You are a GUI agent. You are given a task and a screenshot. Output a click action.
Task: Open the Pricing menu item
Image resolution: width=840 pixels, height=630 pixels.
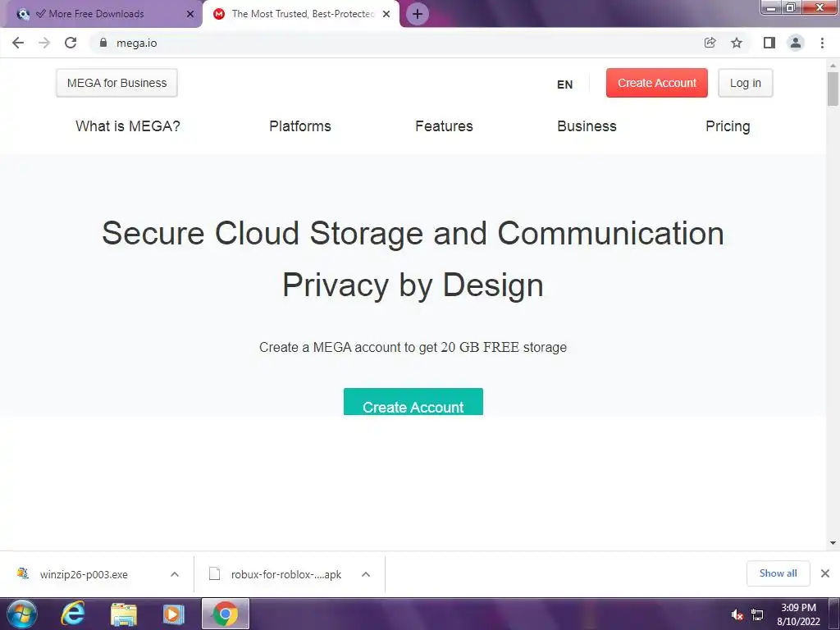tap(728, 126)
